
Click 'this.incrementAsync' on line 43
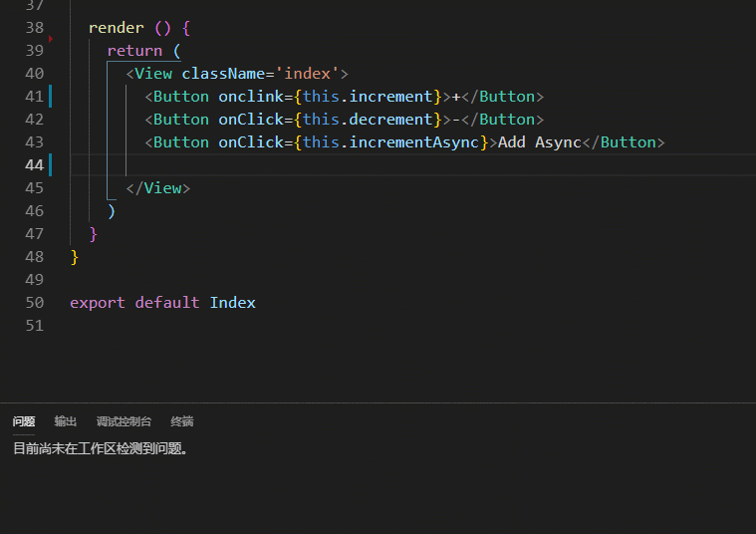(390, 142)
